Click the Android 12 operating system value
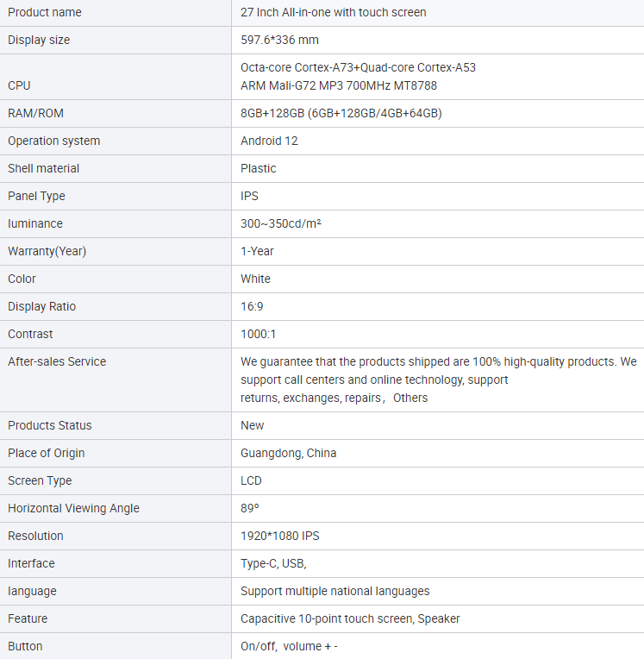 269,141
